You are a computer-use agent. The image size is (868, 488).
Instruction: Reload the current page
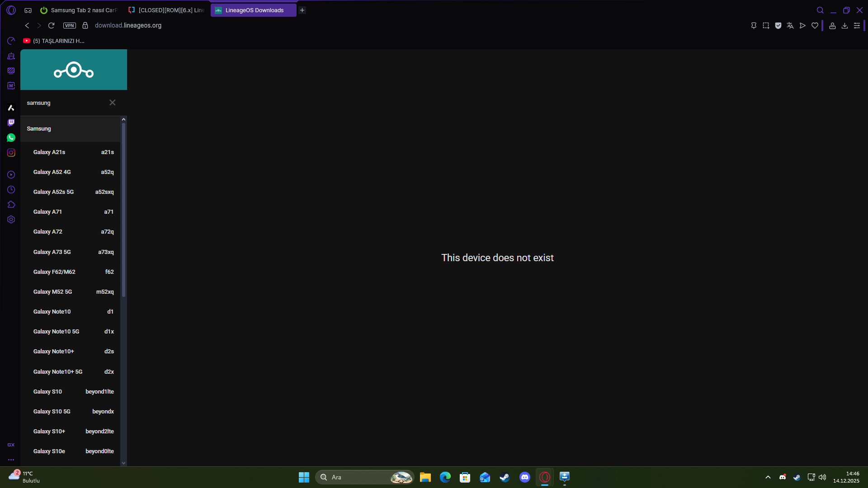click(51, 25)
